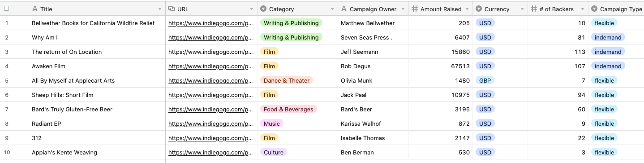Select the 'All By Myself at Applecart Arts' cell

(x=73, y=80)
